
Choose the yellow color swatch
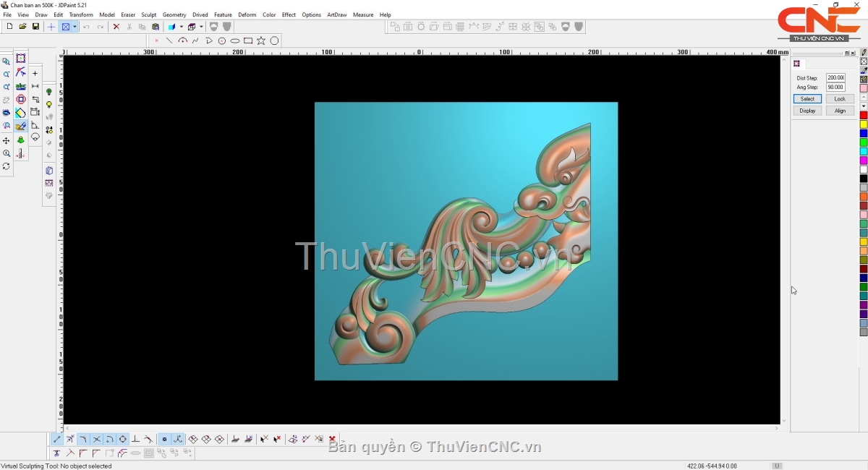(864, 124)
